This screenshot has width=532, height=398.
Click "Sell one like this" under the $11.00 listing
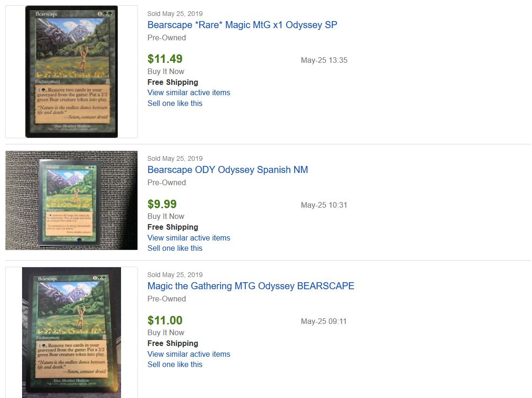coord(175,364)
